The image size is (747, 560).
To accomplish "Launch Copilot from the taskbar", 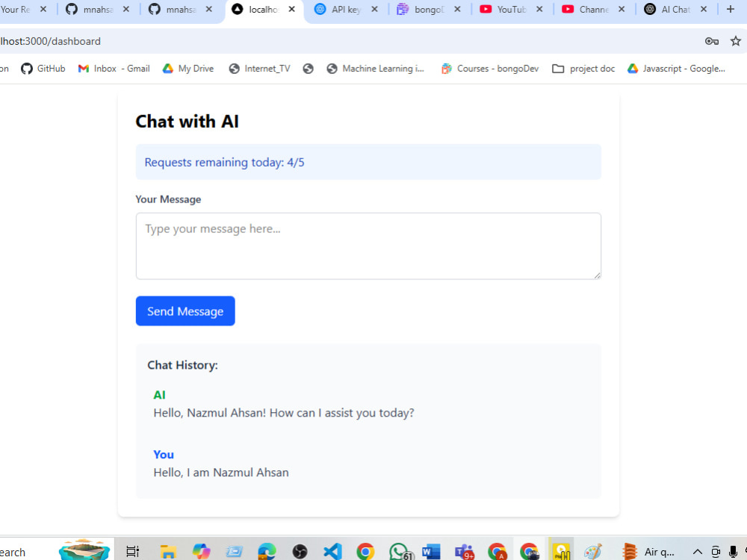I will click(x=202, y=552).
